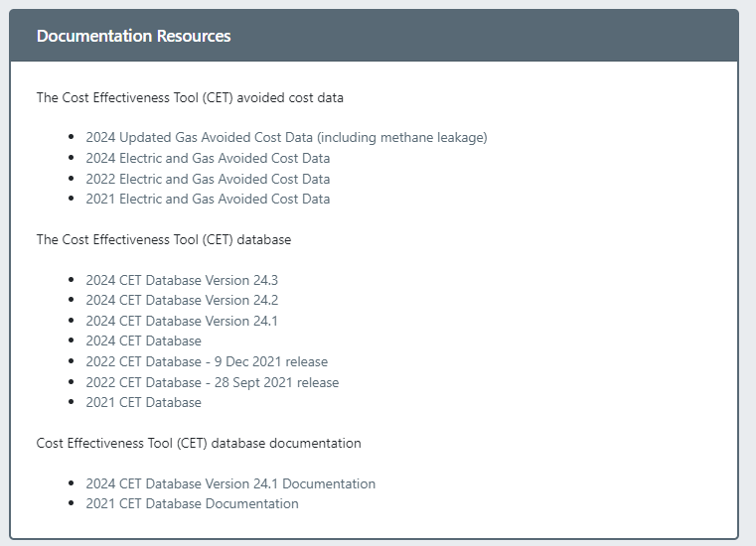
Task: Open 2024 CET Database Version 24.1 link
Action: (x=182, y=321)
